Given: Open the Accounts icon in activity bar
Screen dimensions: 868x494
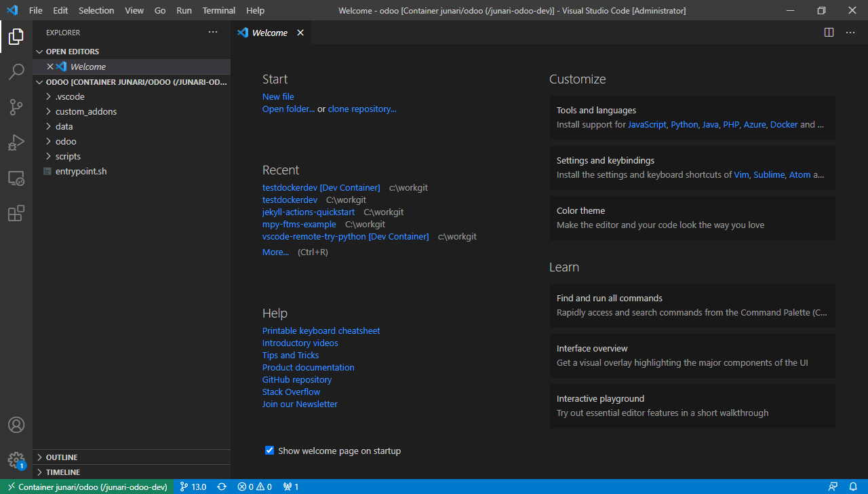Looking at the screenshot, I should coord(16,425).
